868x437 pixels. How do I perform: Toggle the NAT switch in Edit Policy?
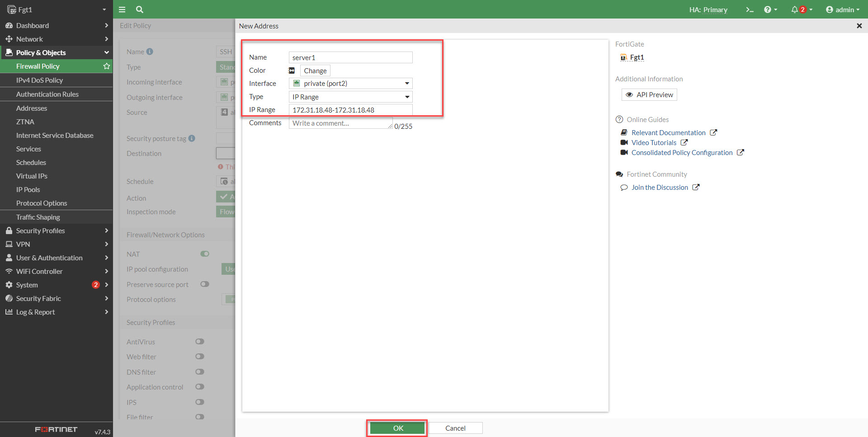click(205, 254)
